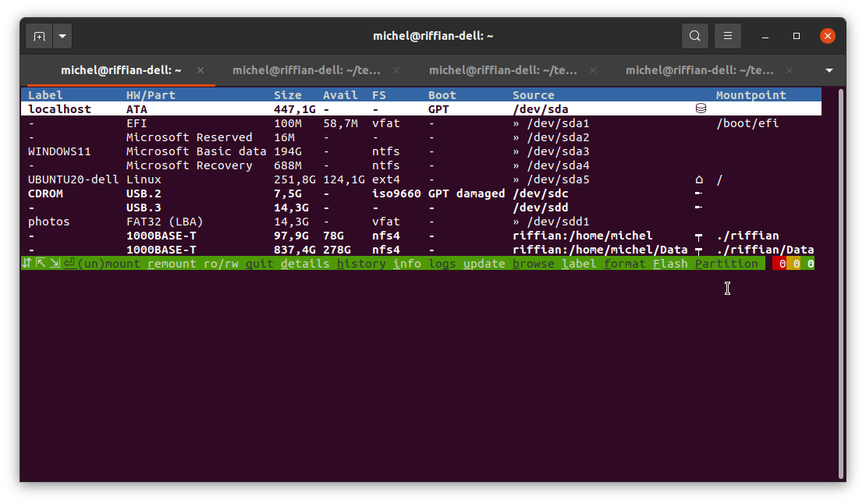The height and width of the screenshot is (504, 866).
Task: Click the Mountpoint column header
Action: pos(751,95)
